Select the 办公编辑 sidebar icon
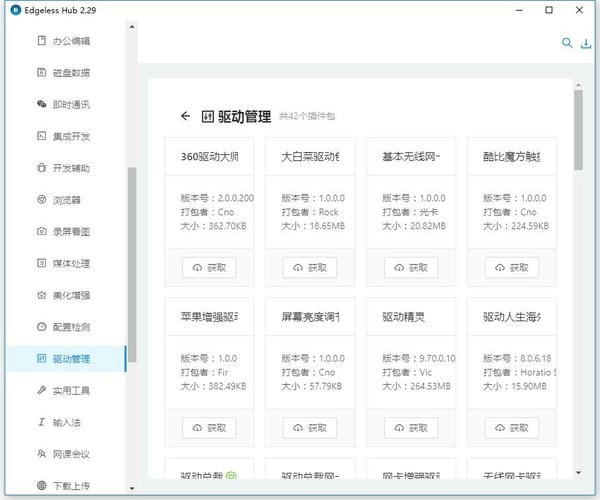Screen dimensions: 600x500 tap(42, 40)
